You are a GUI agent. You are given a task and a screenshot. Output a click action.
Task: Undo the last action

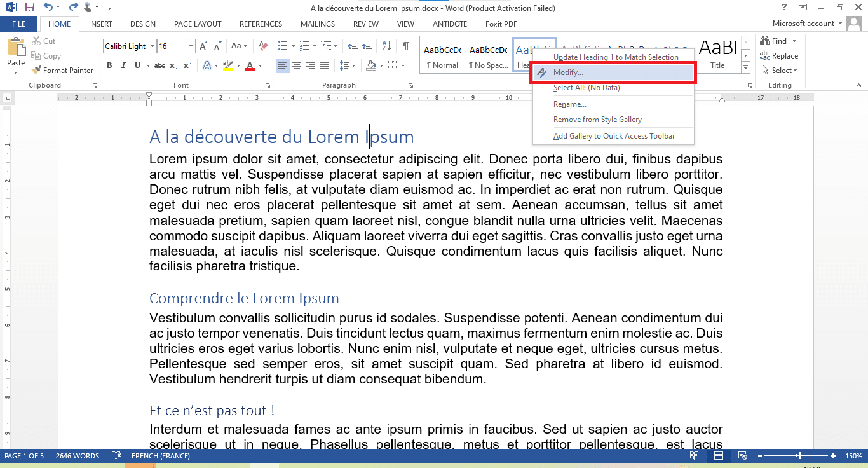(48, 8)
